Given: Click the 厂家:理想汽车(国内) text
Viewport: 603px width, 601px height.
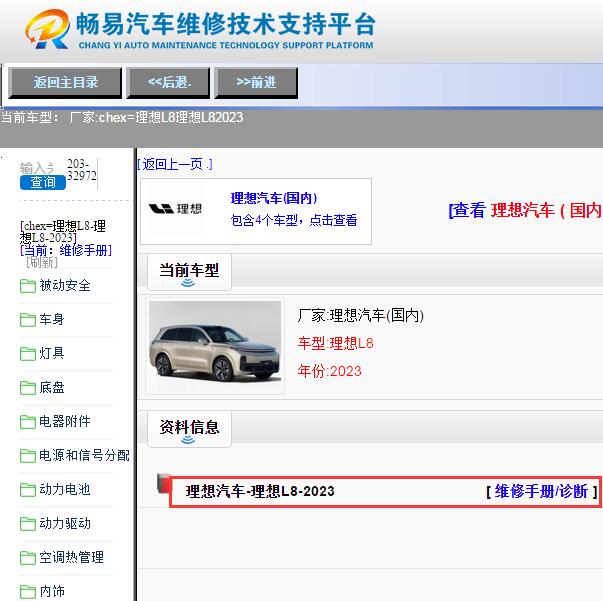Looking at the screenshot, I should [x=360, y=316].
